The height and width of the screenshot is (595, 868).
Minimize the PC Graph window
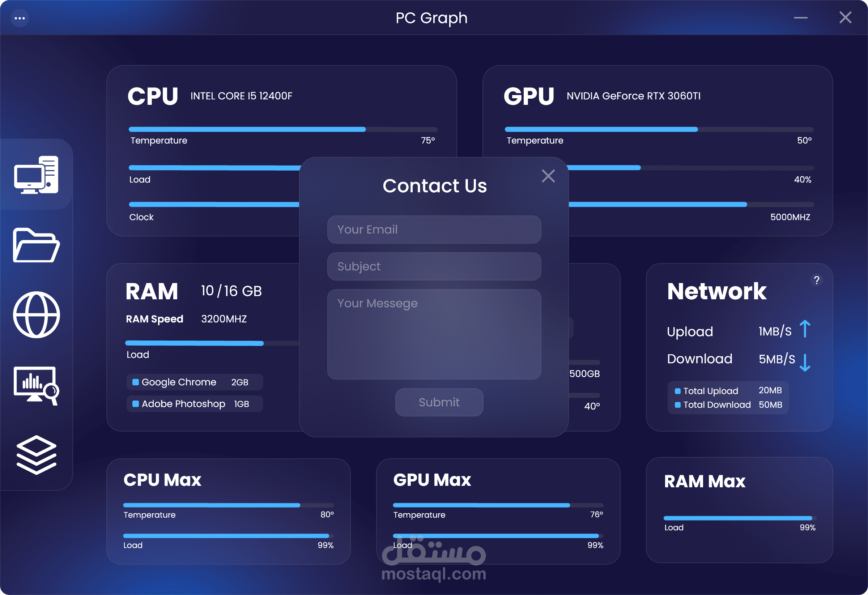point(800,18)
